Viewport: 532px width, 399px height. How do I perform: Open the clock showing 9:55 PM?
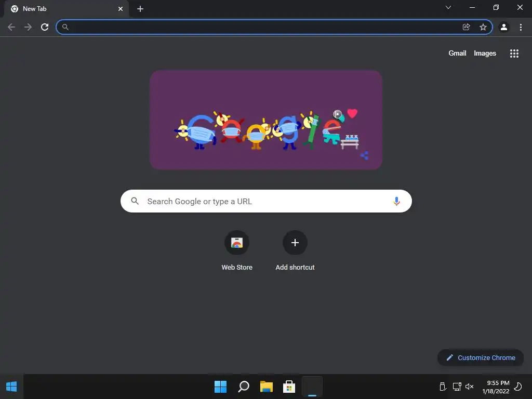(x=496, y=387)
